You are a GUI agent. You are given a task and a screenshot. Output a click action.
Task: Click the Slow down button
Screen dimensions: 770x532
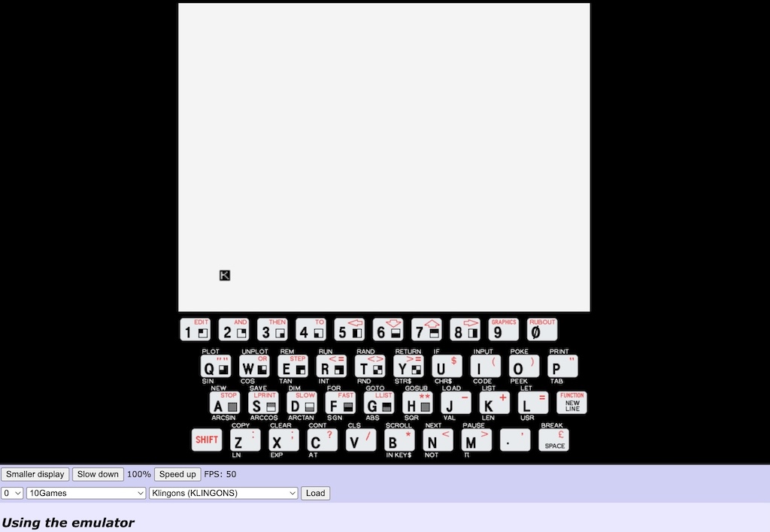click(x=98, y=474)
